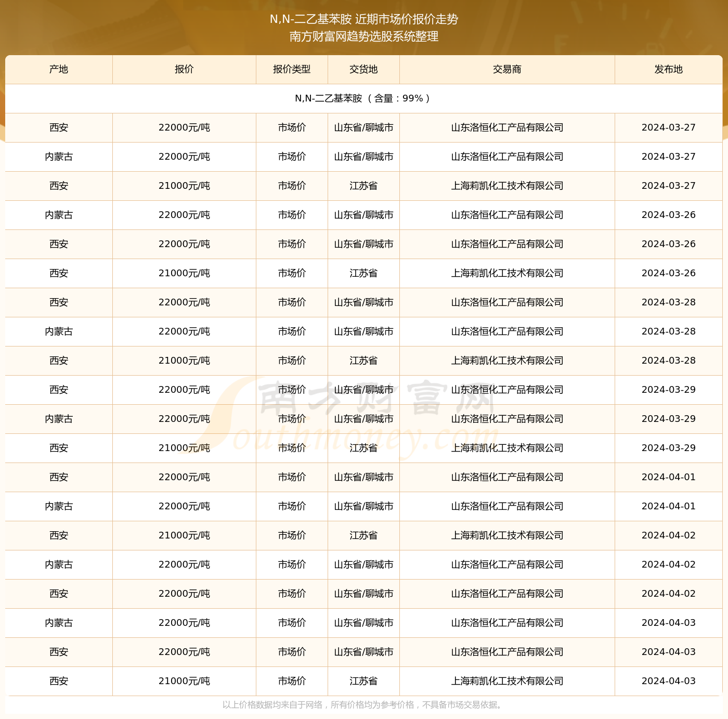Select the title 'N,N-二乙基苯胺 近期市场价报价走势'
The width and height of the screenshot is (728, 719).
tap(364, 19)
